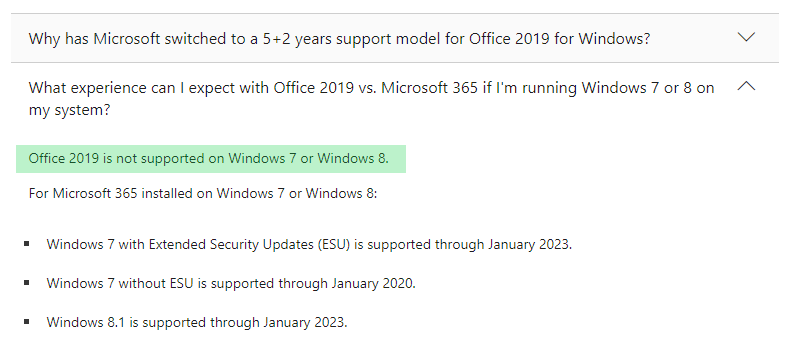Click the square bullet marker before Extended Security Updates
The height and width of the screenshot is (361, 785).
(x=27, y=244)
